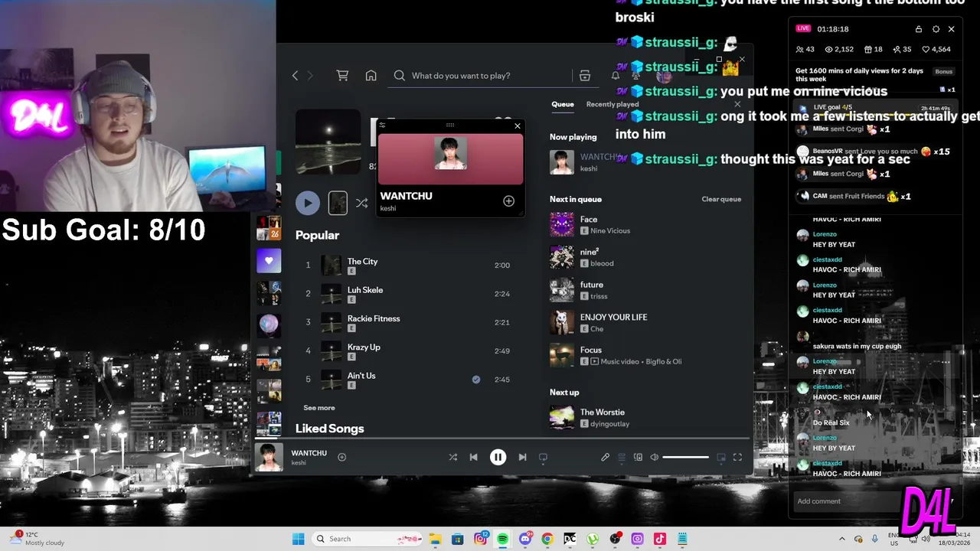Open Liked Songs heart in Spotify sidebar
This screenshot has height=551, width=980.
pyautogui.click(x=269, y=261)
